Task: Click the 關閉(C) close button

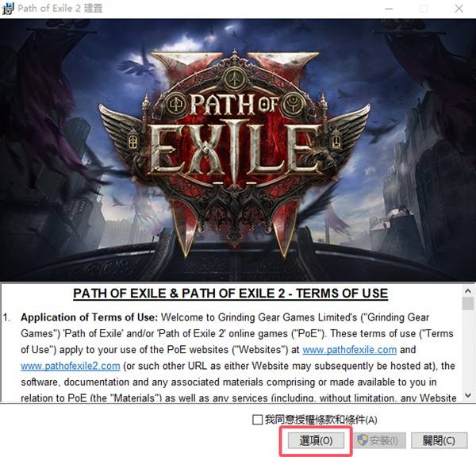Action: [439, 440]
